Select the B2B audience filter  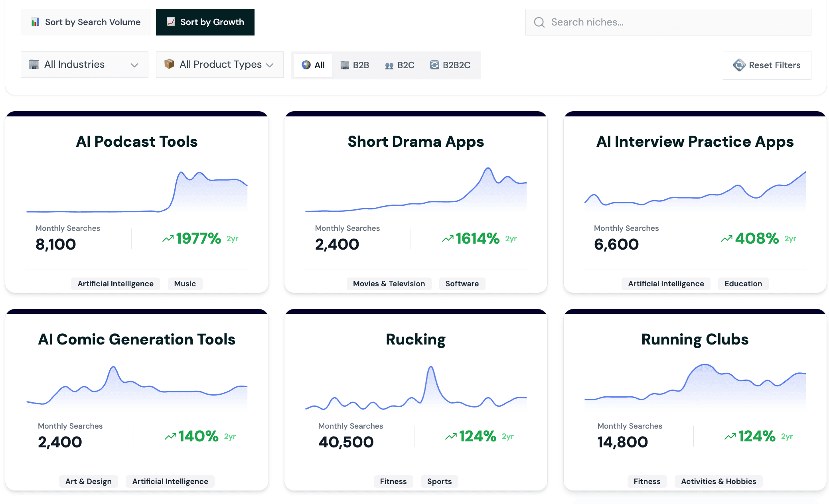click(x=354, y=65)
